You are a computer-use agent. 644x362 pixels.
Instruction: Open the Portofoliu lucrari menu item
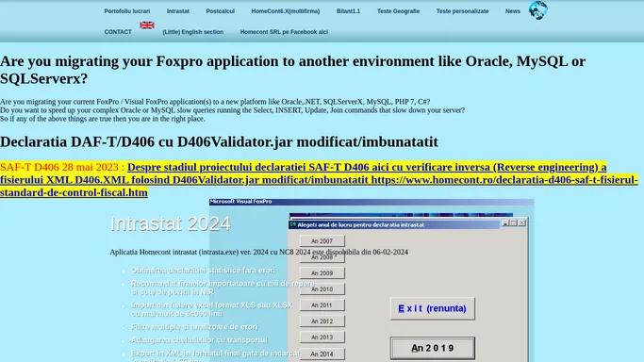(127, 11)
